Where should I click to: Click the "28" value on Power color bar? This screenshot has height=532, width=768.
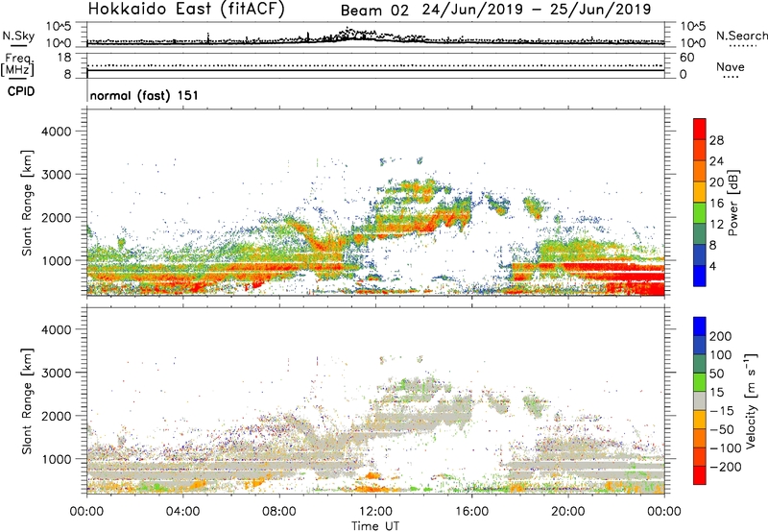(716, 140)
